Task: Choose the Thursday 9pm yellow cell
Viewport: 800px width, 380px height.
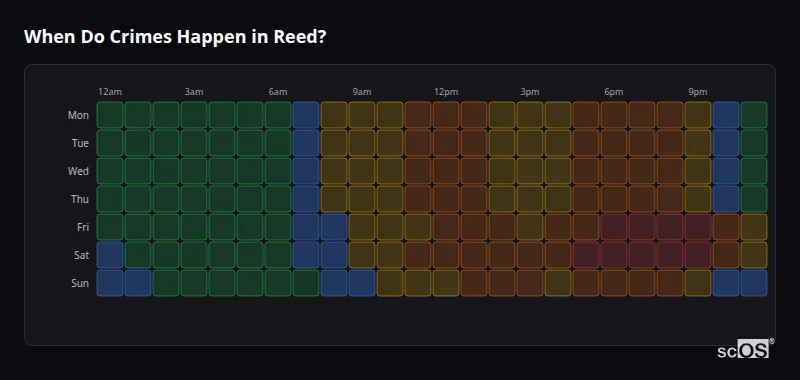Action: pos(698,199)
